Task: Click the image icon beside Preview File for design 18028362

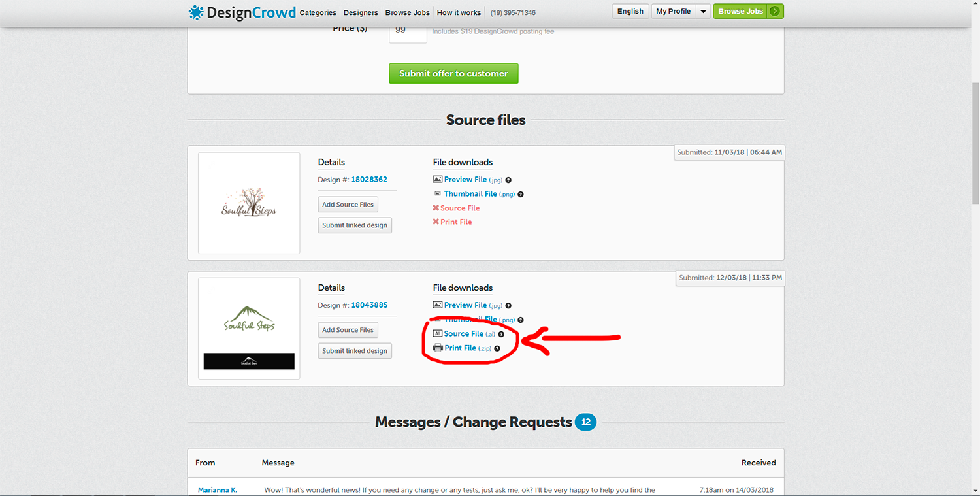Action: click(437, 179)
